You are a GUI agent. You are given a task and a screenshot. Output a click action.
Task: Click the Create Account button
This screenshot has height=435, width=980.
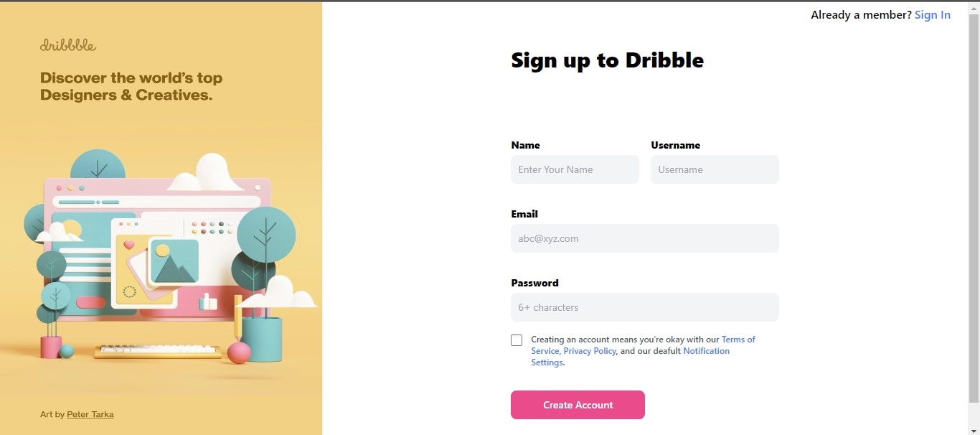click(x=578, y=405)
